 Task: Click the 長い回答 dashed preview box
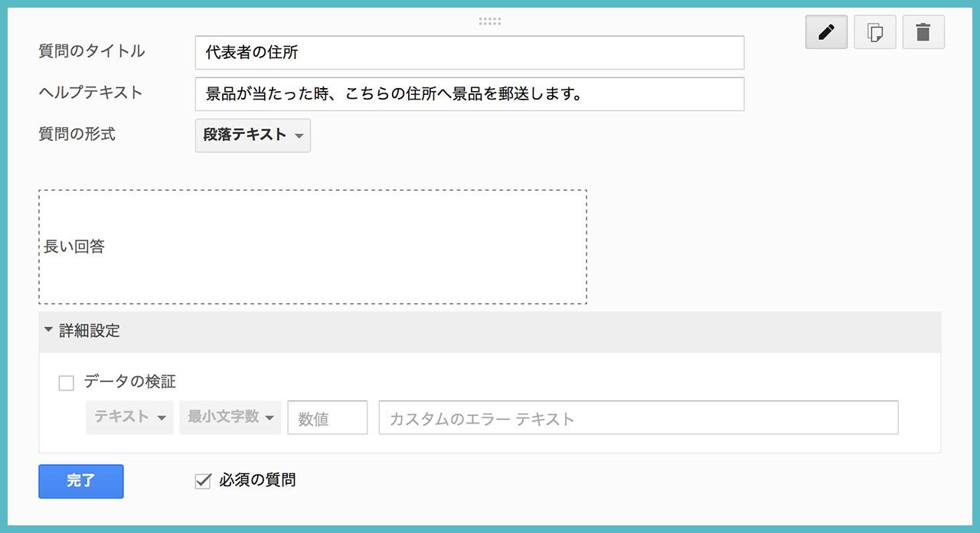[x=313, y=247]
